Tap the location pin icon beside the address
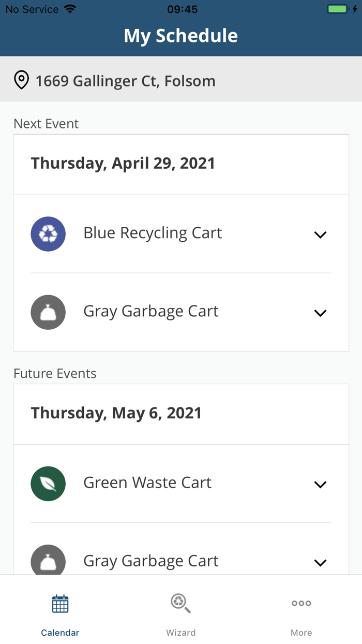 pos(21,80)
